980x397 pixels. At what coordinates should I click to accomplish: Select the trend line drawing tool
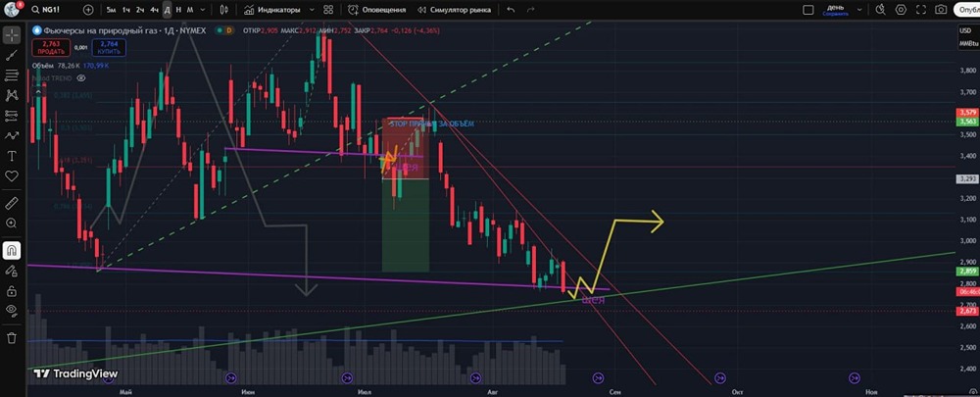(11, 55)
